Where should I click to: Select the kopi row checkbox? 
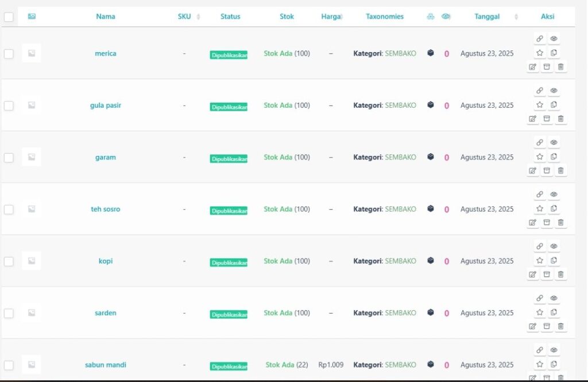[9, 262]
